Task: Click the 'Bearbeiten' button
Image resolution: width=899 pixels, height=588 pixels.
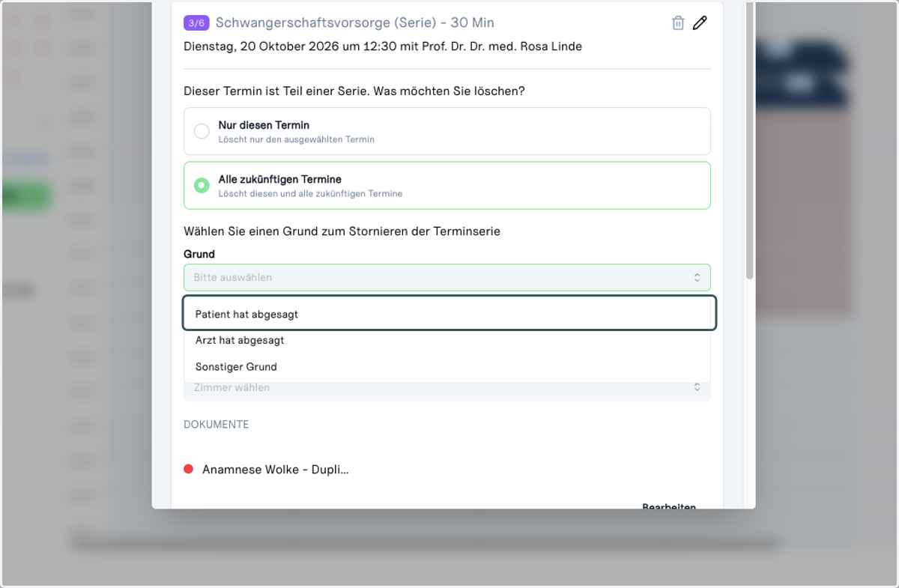Action: pyautogui.click(x=669, y=507)
